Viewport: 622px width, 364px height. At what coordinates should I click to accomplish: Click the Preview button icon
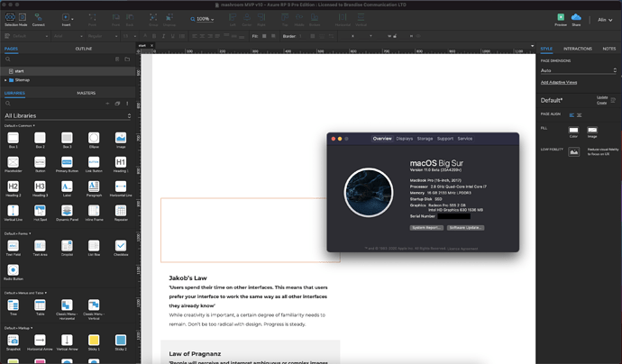click(x=561, y=17)
